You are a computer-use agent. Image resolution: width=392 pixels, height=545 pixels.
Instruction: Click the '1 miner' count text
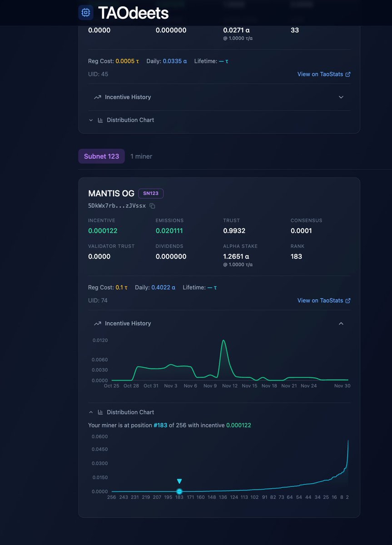pos(141,156)
